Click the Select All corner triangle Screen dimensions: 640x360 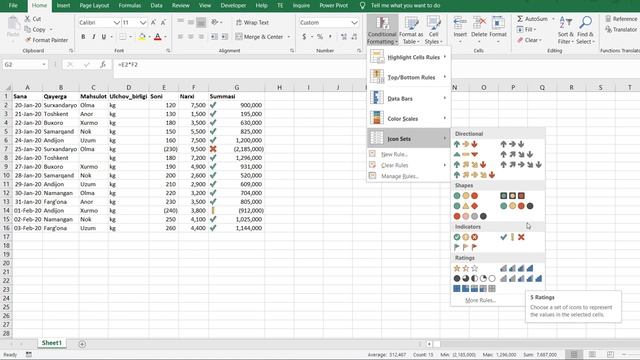[7, 87]
